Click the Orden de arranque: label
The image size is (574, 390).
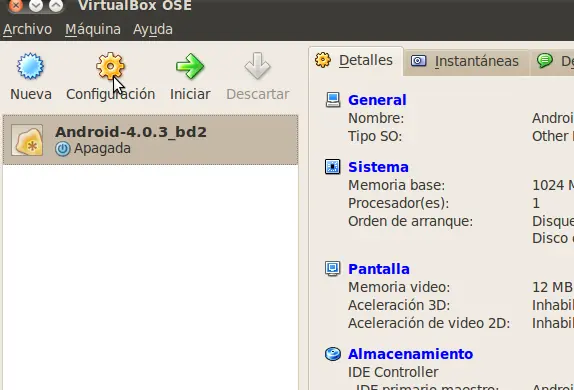[x=410, y=221]
